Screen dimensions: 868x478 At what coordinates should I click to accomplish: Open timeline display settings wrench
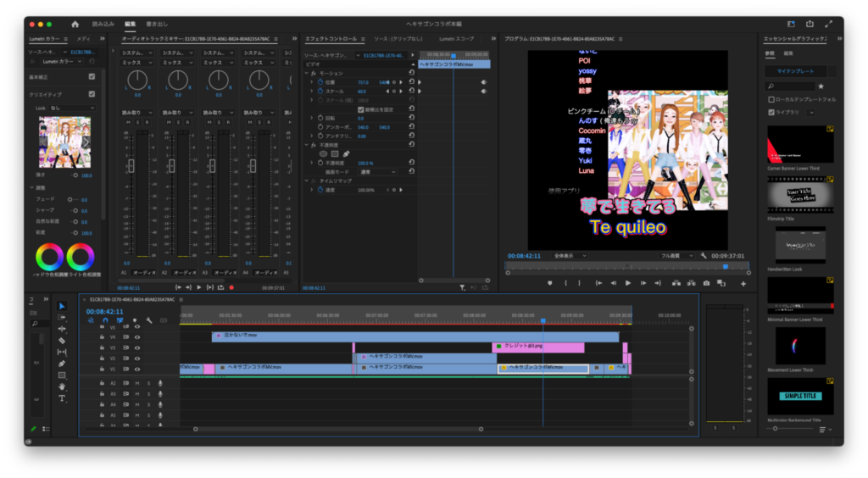pyautogui.click(x=149, y=320)
